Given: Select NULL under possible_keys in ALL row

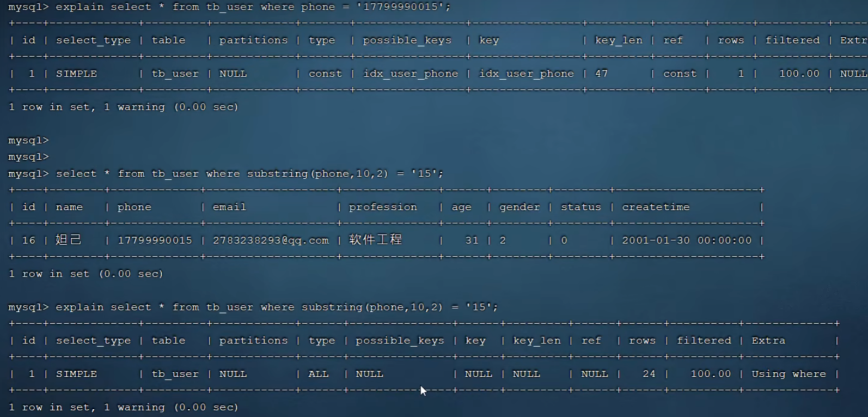Looking at the screenshot, I should pyautogui.click(x=369, y=374).
